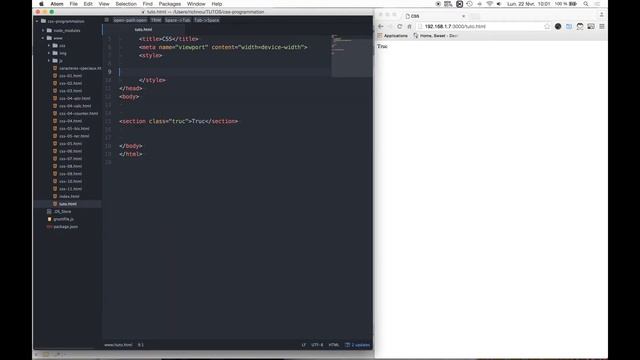Click the volume icon in menu bar
Viewport: 640px width, 360px height.
499,4
